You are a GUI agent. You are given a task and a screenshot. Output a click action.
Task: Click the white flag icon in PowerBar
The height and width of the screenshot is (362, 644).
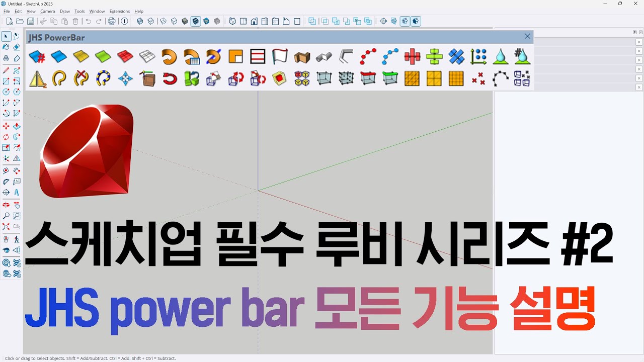click(280, 57)
